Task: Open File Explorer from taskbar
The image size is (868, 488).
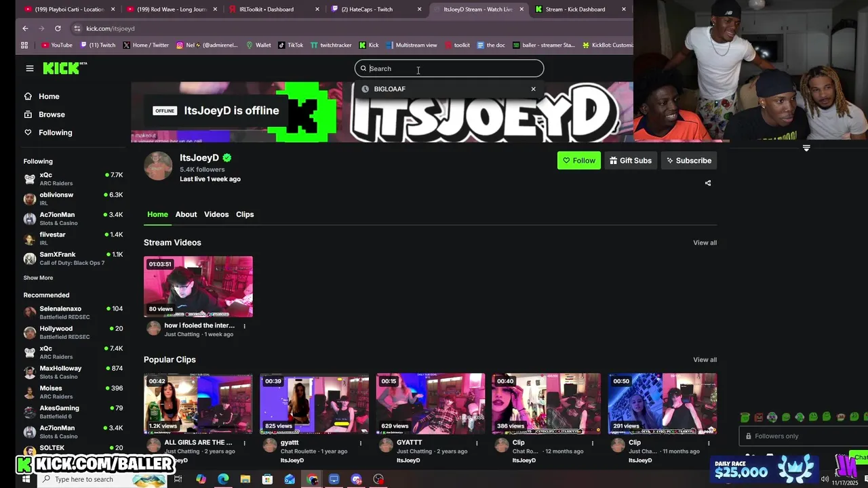Action: pyautogui.click(x=245, y=479)
